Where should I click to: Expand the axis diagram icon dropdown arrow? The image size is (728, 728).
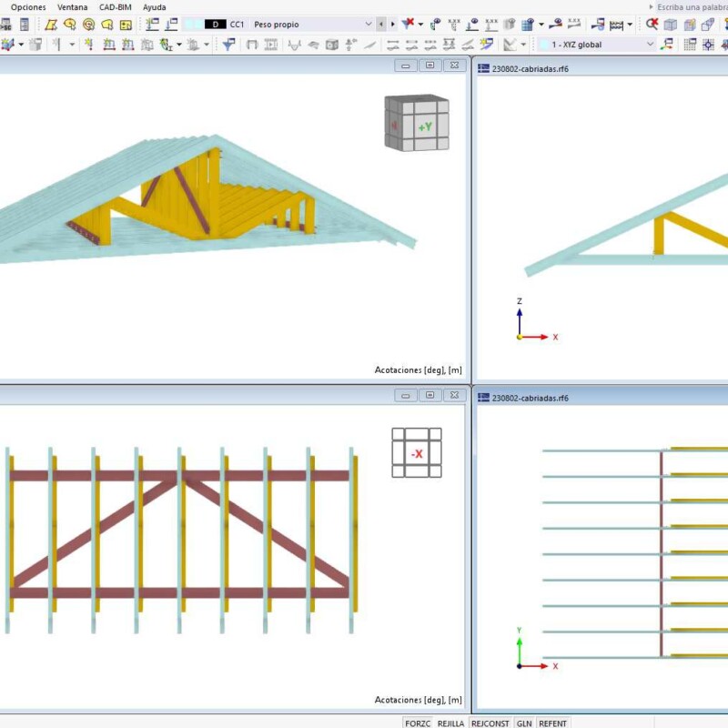point(523,45)
